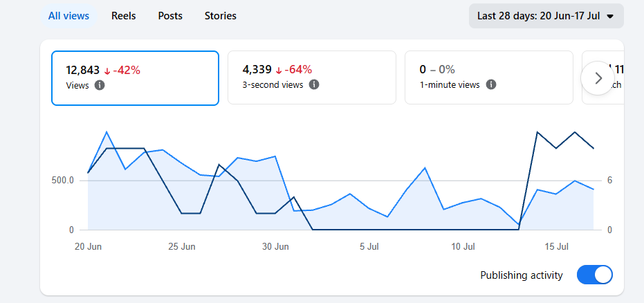This screenshot has width=644, height=303.
Task: Select the All views tab
Action: [68, 16]
